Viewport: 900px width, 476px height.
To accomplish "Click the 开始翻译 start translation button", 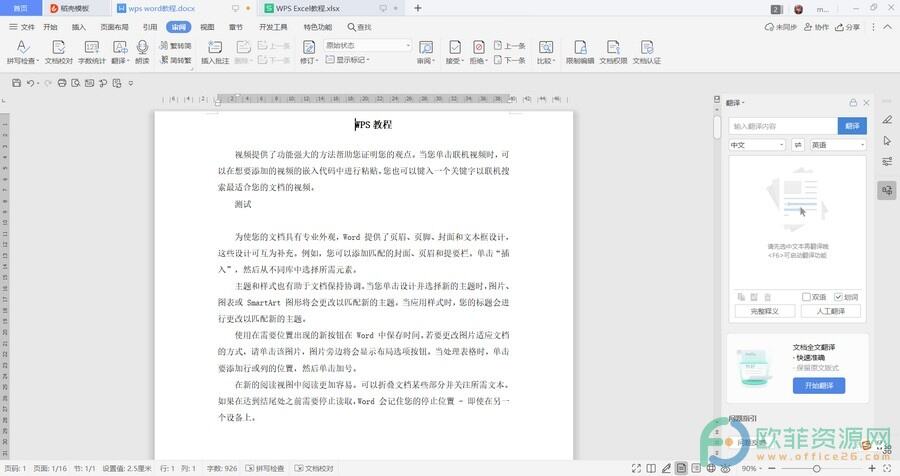I will (818, 385).
